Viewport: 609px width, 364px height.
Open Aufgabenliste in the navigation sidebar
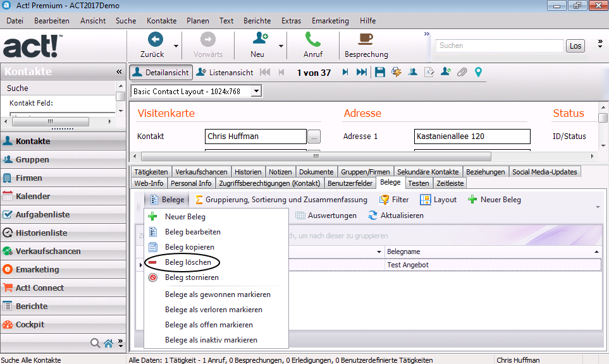click(x=63, y=215)
